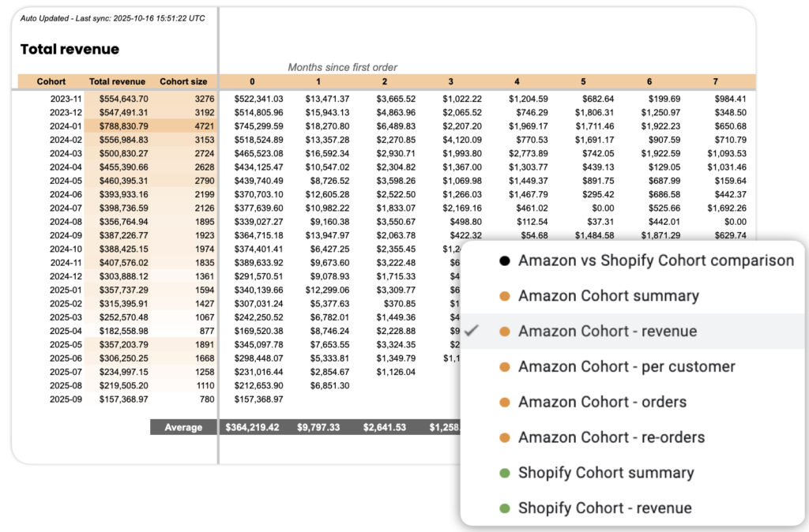Click the Average summary row label
The height and width of the screenshot is (532, 809).
(183, 428)
